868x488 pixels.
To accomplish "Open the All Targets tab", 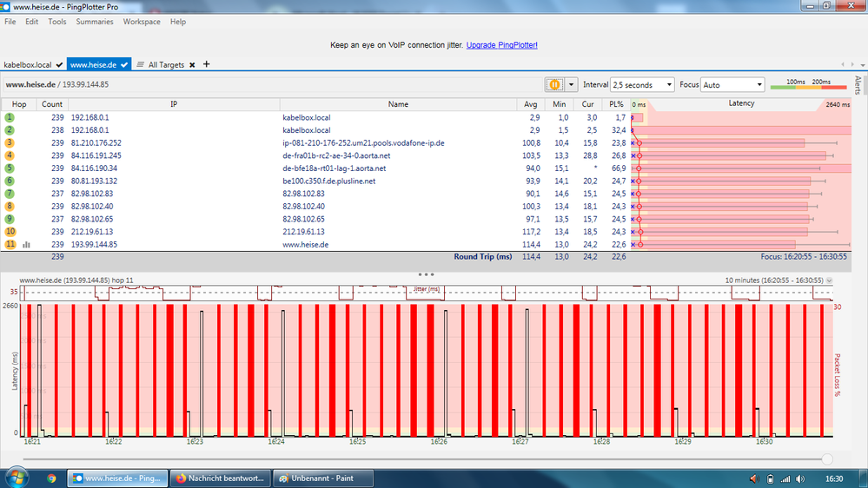I will click(166, 65).
